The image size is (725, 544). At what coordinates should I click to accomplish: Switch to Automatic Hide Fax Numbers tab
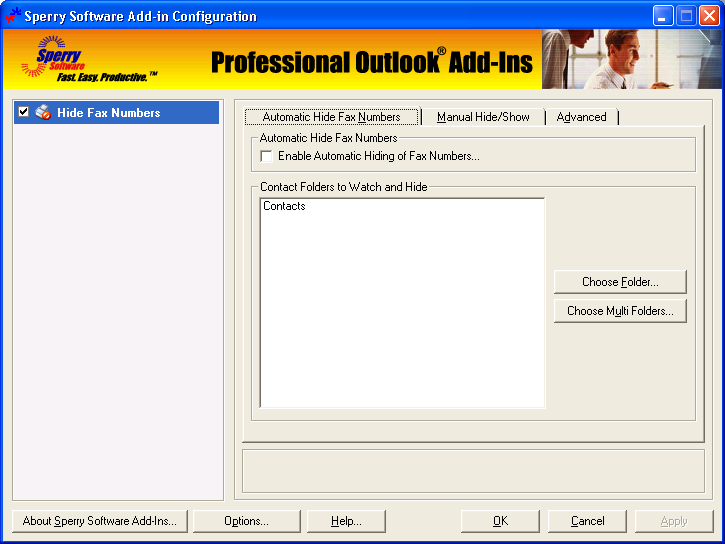coord(332,117)
